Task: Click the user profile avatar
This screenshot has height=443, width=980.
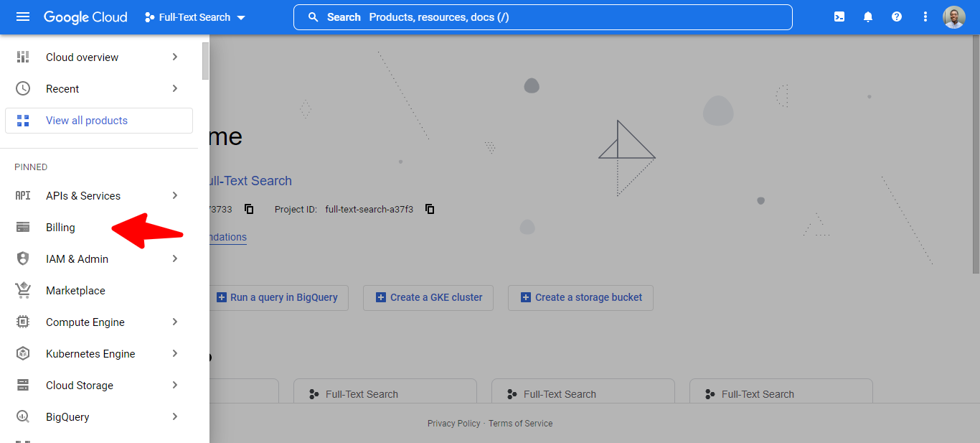Action: (x=954, y=17)
